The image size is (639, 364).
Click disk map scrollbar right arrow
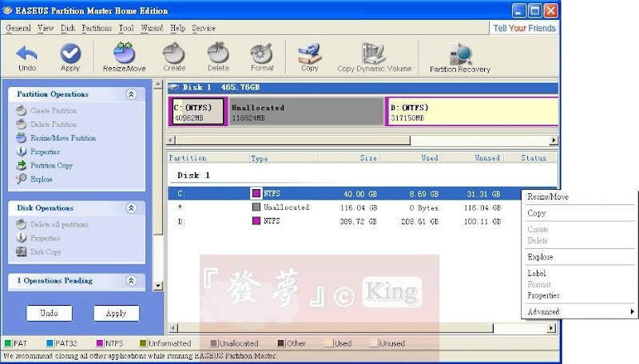(x=553, y=140)
